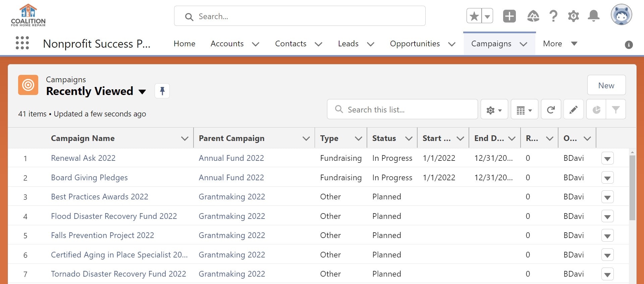The width and height of the screenshot is (644, 284).
Task: Open the Accounts tab
Action: point(227,44)
